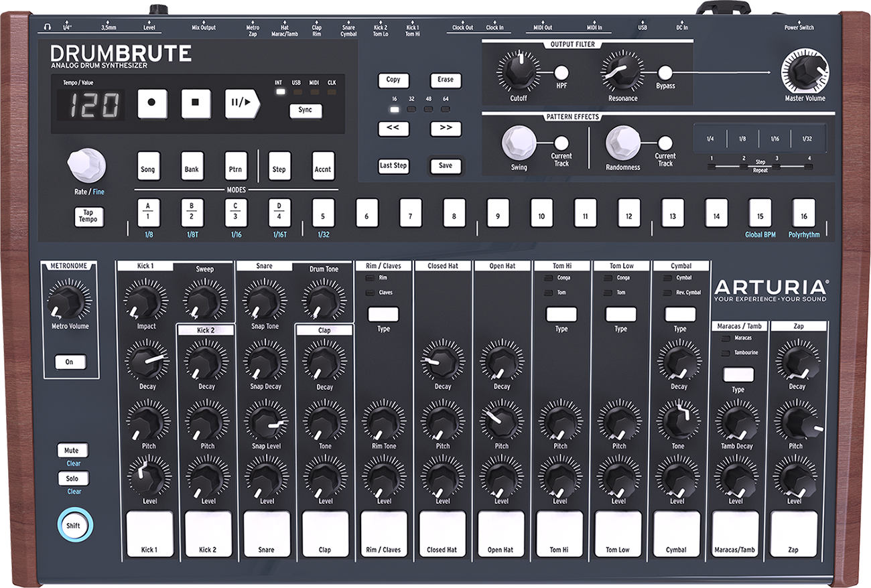Touch the 1/32 step repeat strip segment
The height and width of the screenshot is (588, 871).
pos(809,139)
